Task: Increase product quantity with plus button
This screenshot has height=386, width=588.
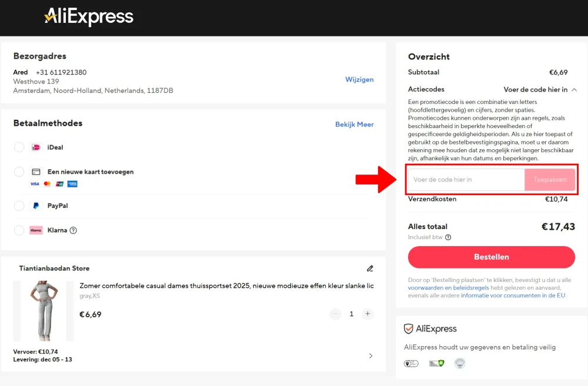Action: tap(367, 314)
